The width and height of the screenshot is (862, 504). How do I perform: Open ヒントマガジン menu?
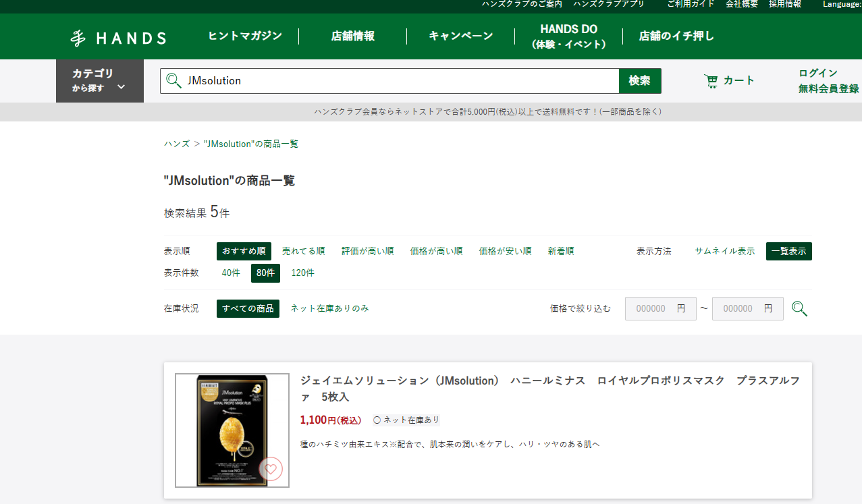pyautogui.click(x=245, y=36)
